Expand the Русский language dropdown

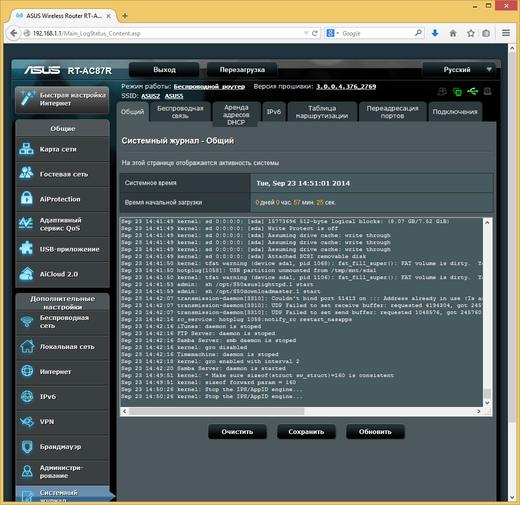[x=459, y=70]
